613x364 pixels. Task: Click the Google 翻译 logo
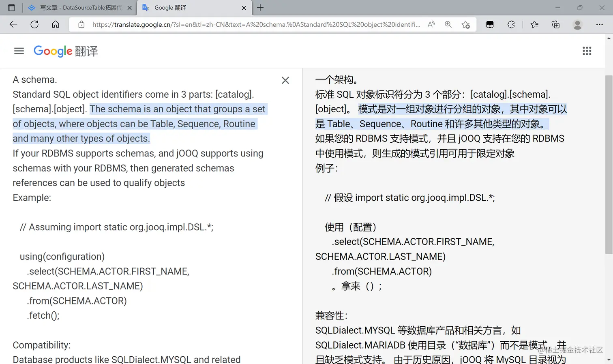[66, 51]
